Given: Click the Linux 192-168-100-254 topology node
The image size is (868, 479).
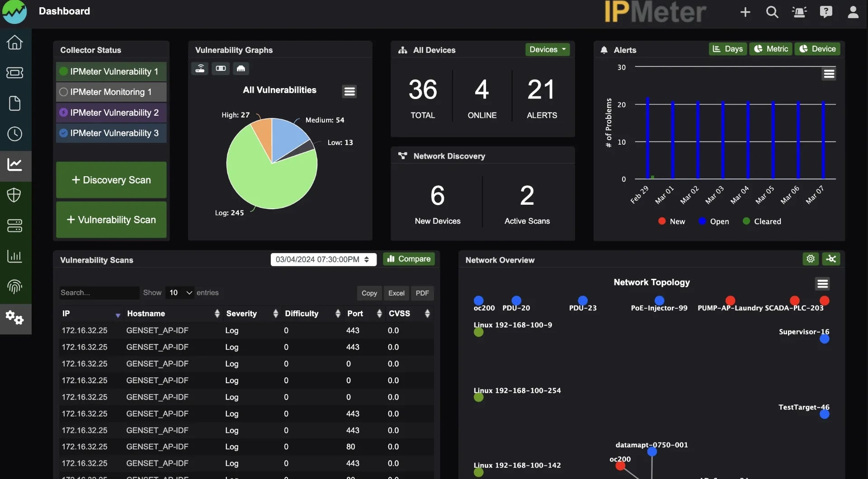Looking at the screenshot, I should tap(479, 398).
